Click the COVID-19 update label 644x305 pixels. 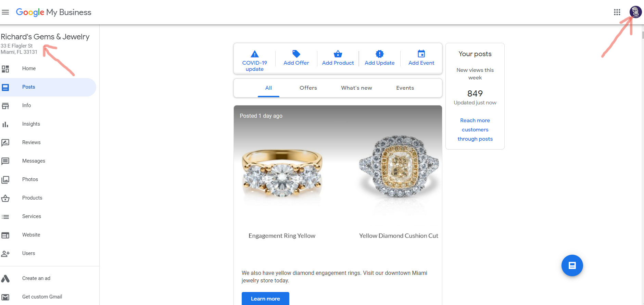pyautogui.click(x=255, y=66)
